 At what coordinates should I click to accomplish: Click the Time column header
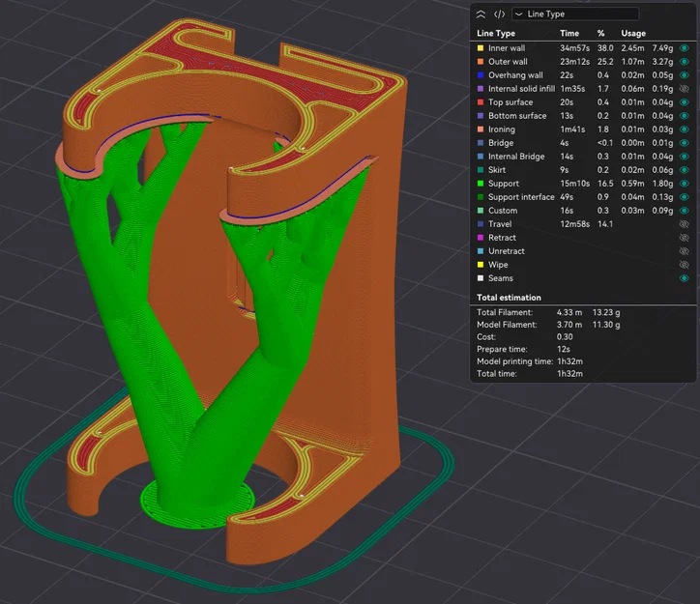[569, 34]
